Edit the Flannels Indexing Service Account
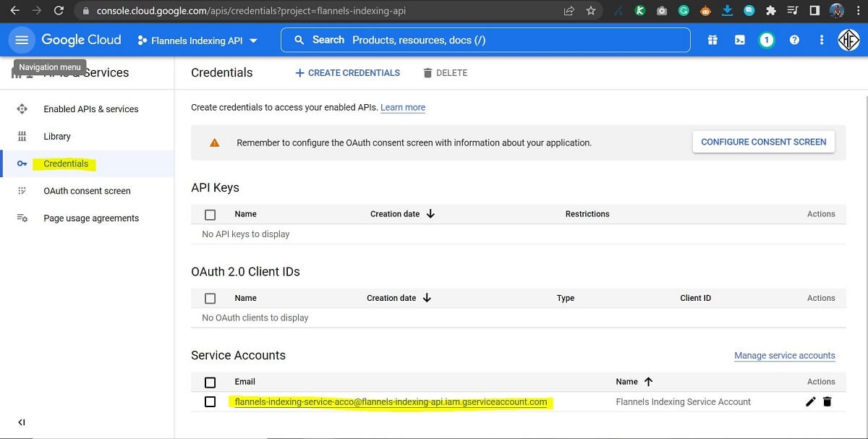The image size is (868, 439). pos(810,402)
